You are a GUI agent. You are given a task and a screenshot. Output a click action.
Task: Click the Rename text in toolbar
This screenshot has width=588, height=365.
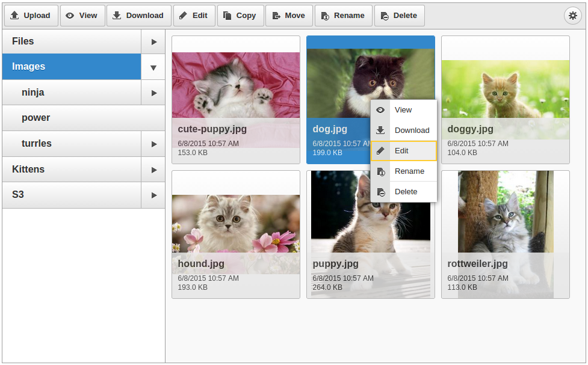349,16
